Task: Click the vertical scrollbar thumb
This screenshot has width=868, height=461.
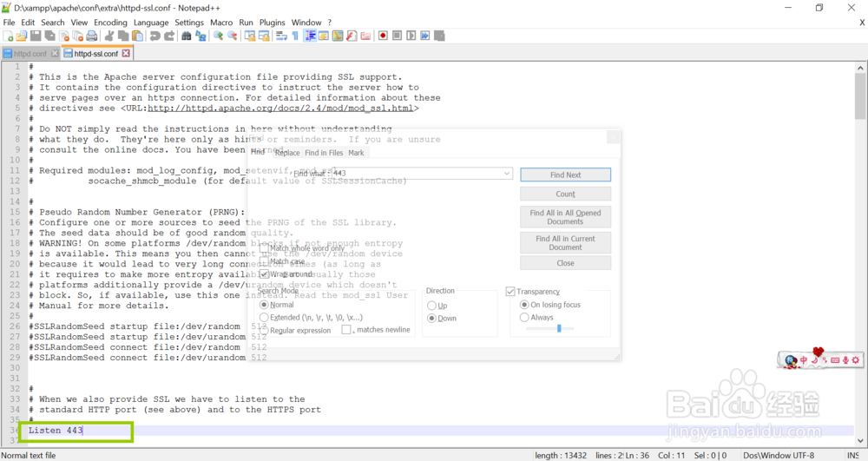Action: click(859, 95)
